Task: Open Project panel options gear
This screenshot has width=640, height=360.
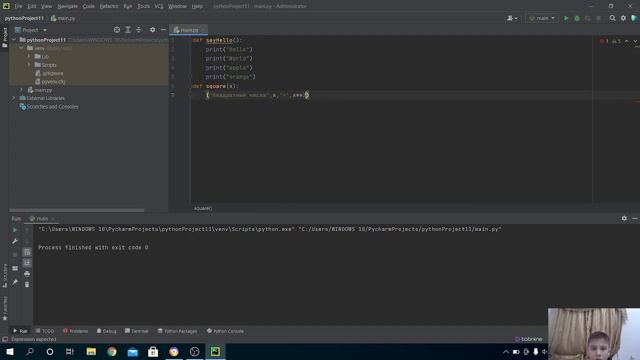Action: 152,30
